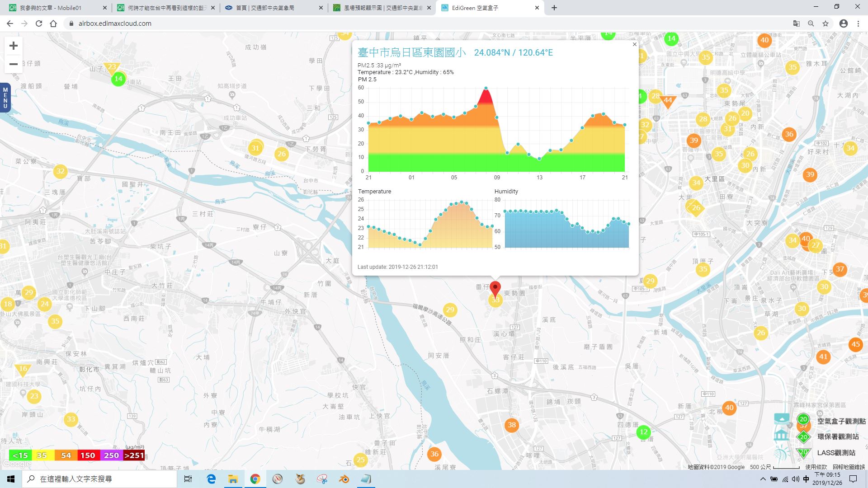Click the Google logo on map

17,464
